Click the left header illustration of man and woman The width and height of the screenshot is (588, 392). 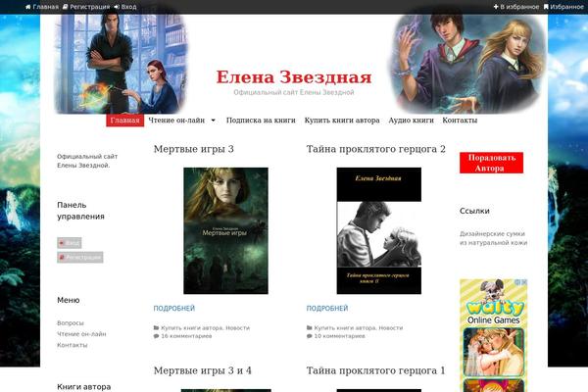[x=121, y=64]
